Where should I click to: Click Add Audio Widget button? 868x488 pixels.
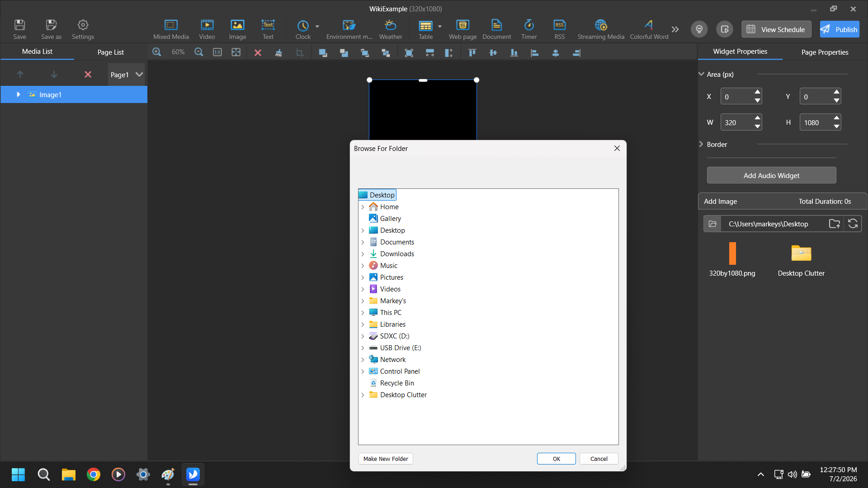(771, 175)
